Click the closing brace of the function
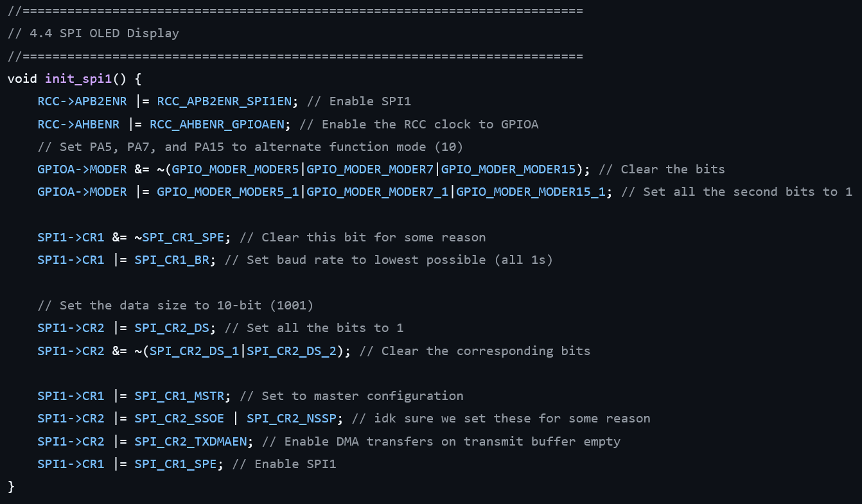 [x=11, y=486]
